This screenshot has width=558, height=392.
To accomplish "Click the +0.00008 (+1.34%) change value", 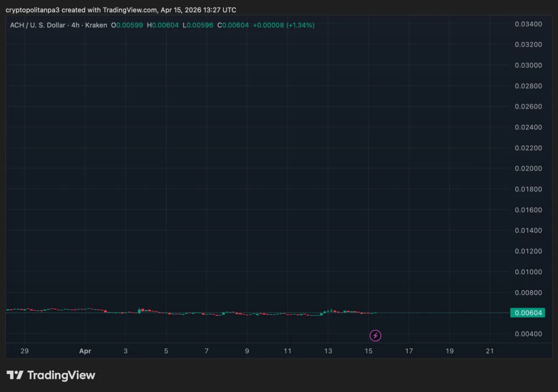I will click(284, 25).
